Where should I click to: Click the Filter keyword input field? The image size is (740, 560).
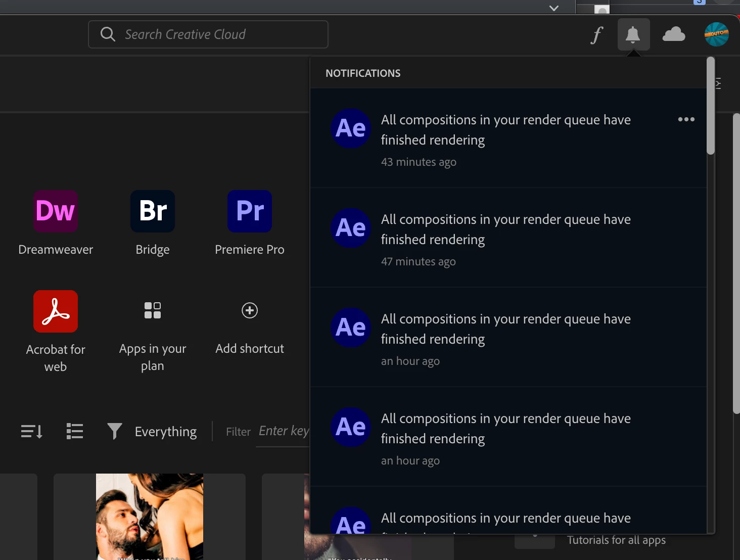[x=283, y=431]
